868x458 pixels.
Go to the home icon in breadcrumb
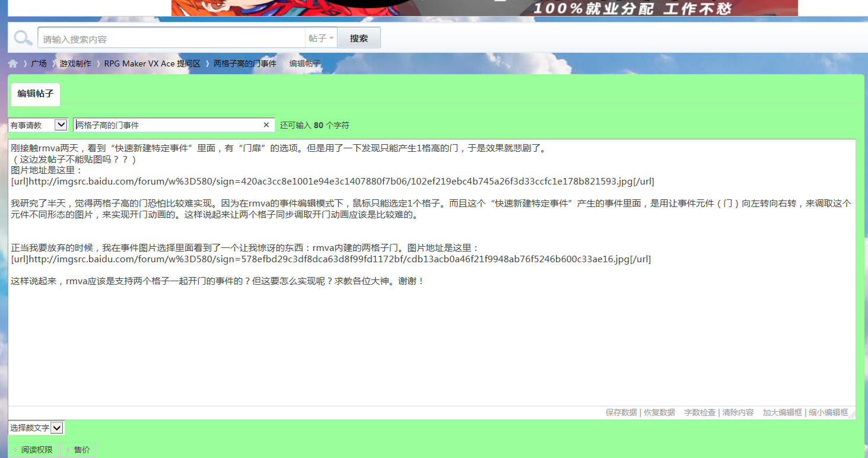coord(13,63)
